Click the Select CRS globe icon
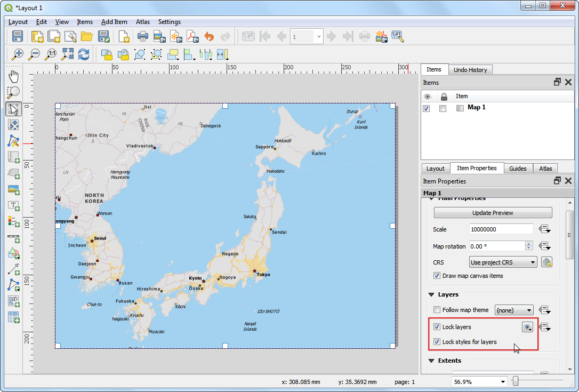Screen dimensions: 579x392 pos(546,262)
